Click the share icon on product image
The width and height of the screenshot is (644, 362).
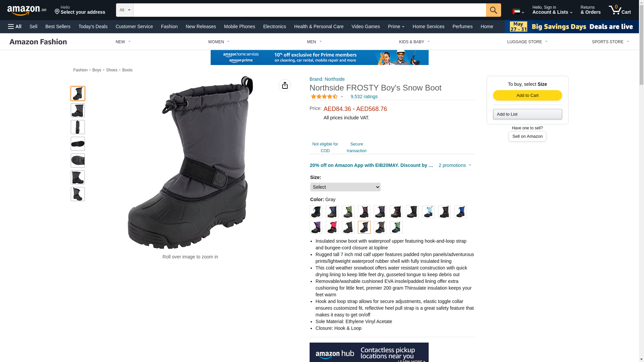[285, 85]
